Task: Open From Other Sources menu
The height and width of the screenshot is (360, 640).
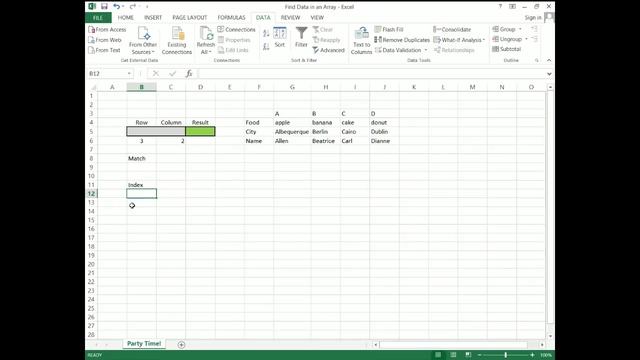Action: click(x=143, y=40)
